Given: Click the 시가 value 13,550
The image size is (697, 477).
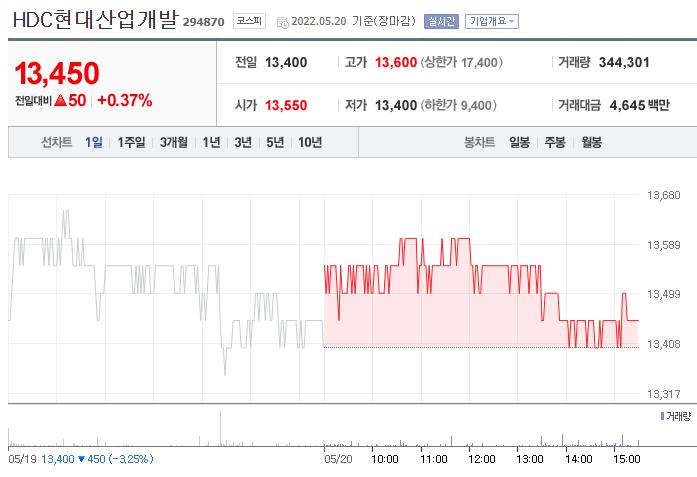Looking at the screenshot, I should point(286,105).
